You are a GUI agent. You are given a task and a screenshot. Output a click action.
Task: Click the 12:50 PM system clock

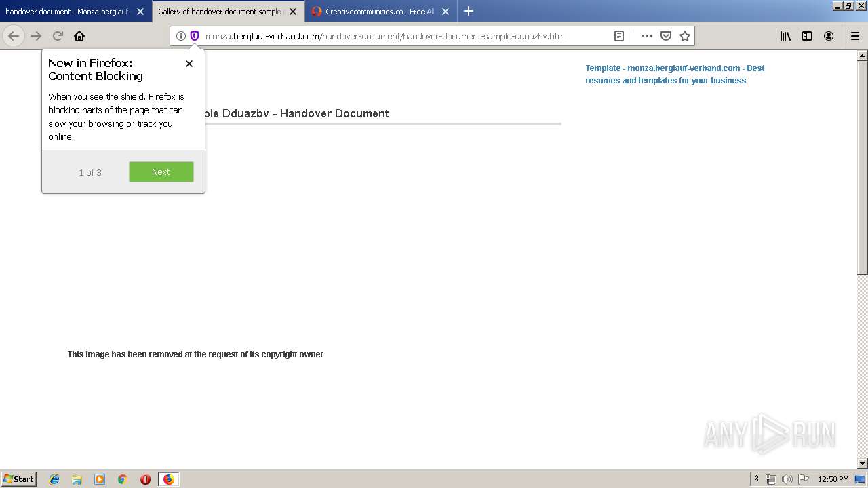pos(833,479)
